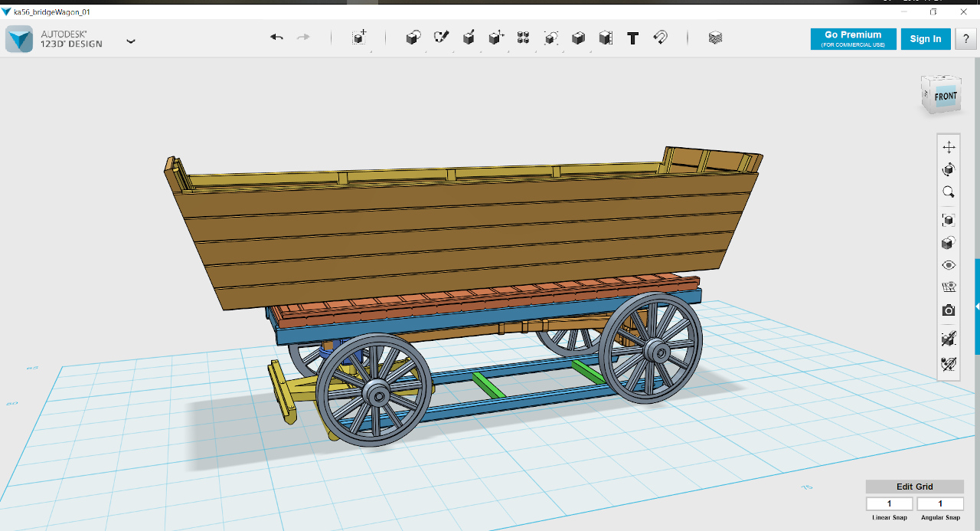Open the Grouping tool menu

click(551, 38)
